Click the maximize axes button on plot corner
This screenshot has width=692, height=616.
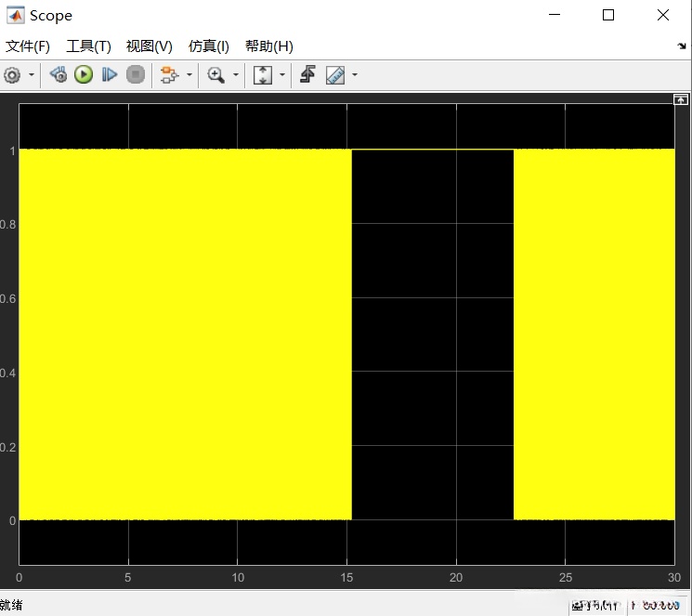pyautogui.click(x=681, y=99)
